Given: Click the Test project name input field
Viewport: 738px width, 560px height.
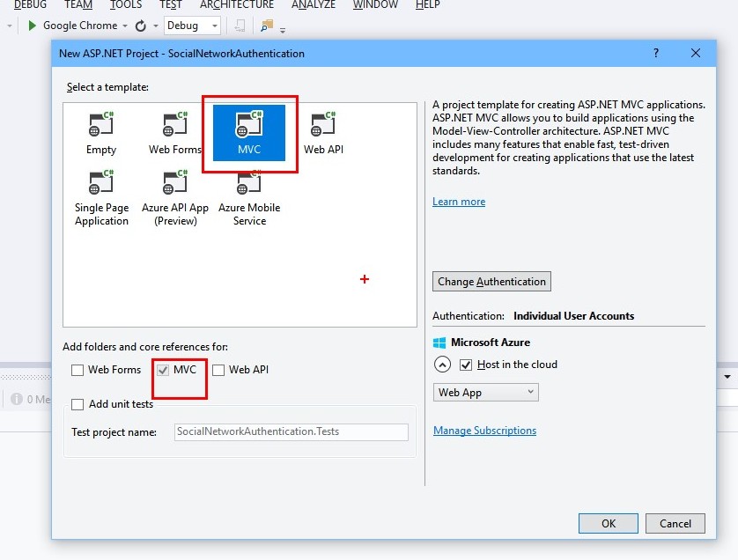Looking at the screenshot, I should (292, 432).
